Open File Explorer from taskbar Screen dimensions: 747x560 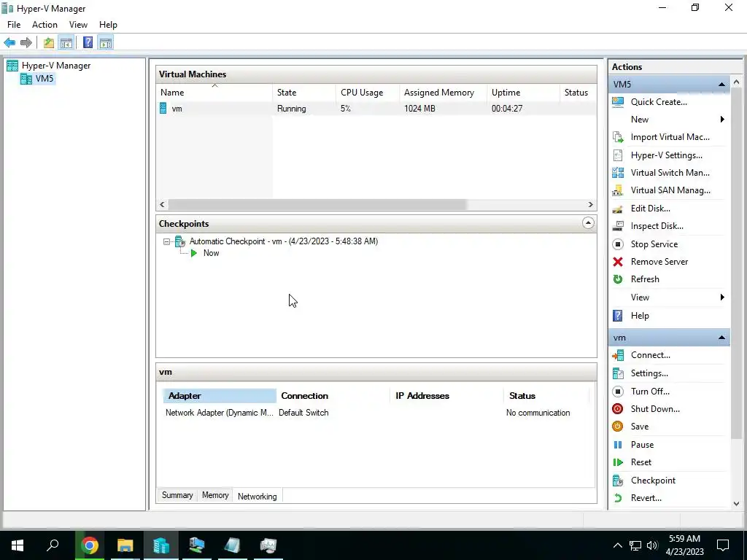pos(125,545)
